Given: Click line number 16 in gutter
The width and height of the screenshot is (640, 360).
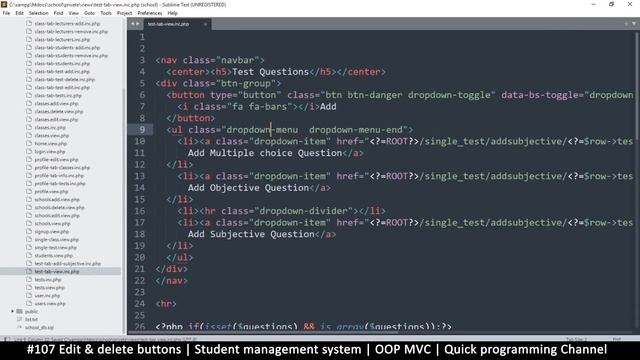Looking at the screenshot, I should pyautogui.click(x=140, y=211).
